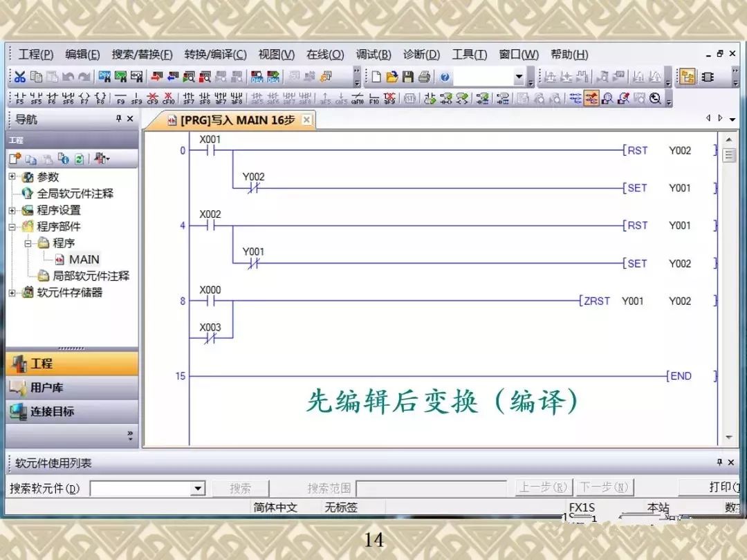
Task: Select MAIN under the 程序 folder
Action: coord(84,259)
